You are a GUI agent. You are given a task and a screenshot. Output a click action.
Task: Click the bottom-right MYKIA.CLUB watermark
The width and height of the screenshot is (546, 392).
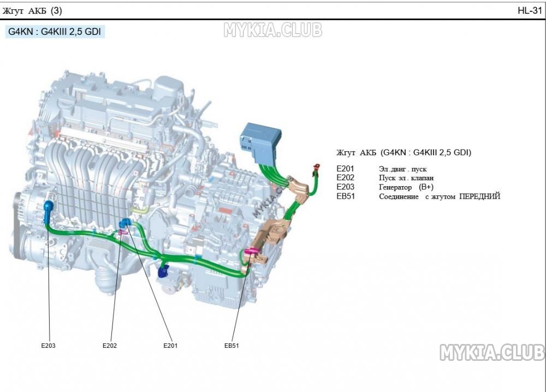click(492, 352)
